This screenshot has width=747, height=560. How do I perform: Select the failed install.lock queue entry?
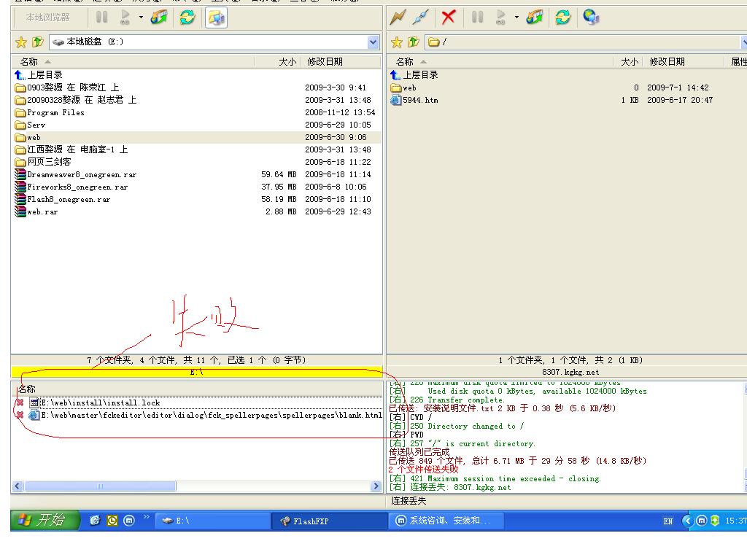100,402
